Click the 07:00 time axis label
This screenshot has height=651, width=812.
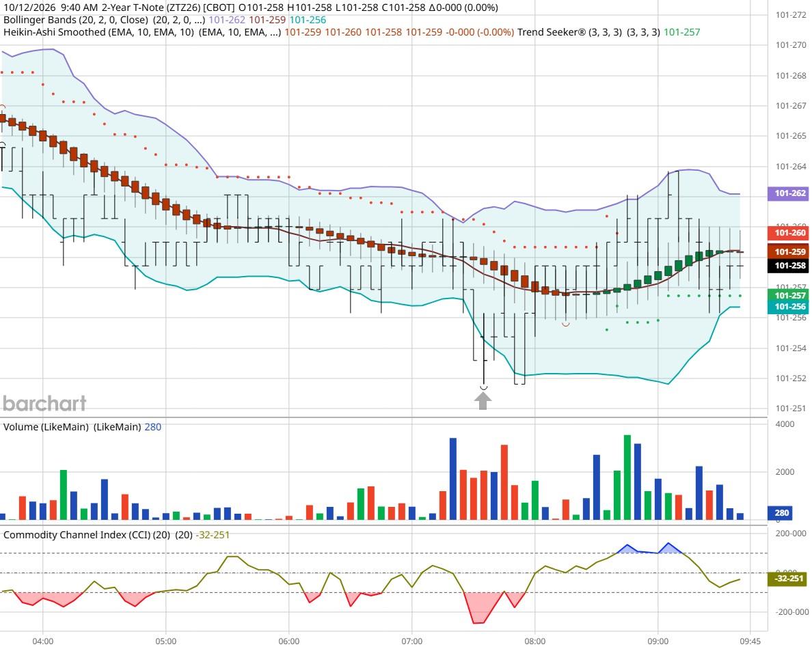coord(411,641)
